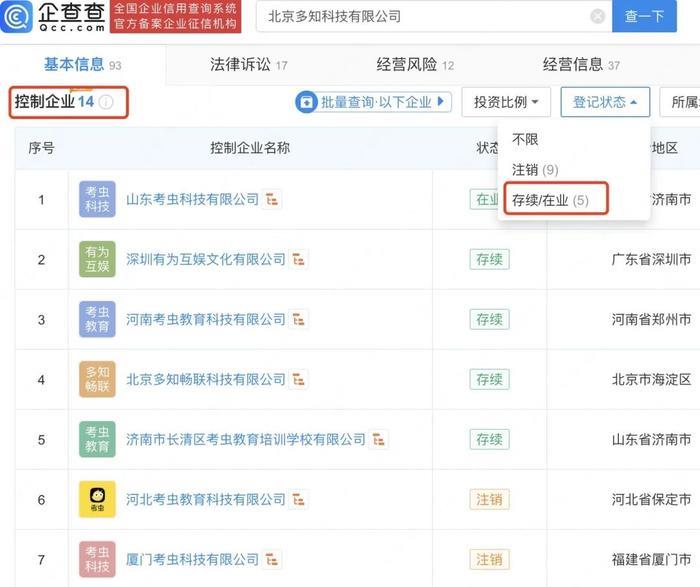Select 不限 option in status dropdown
The width and height of the screenshot is (700, 587).
pyautogui.click(x=525, y=140)
